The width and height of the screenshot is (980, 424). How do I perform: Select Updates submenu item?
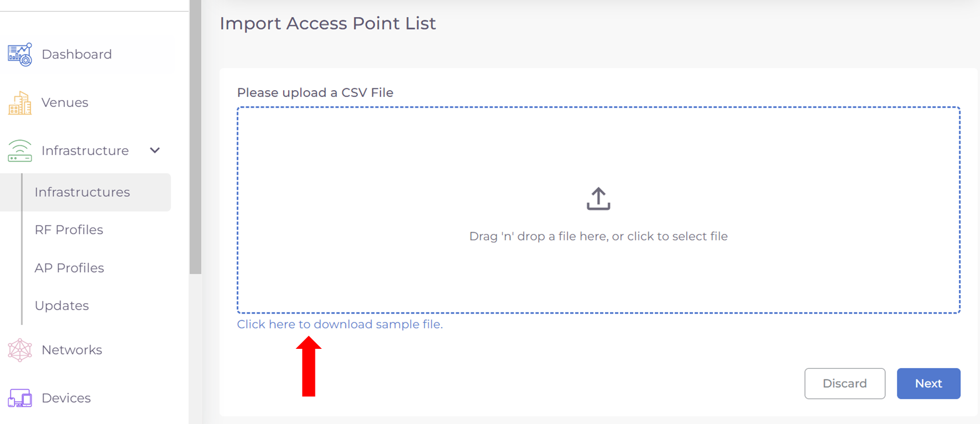point(62,306)
